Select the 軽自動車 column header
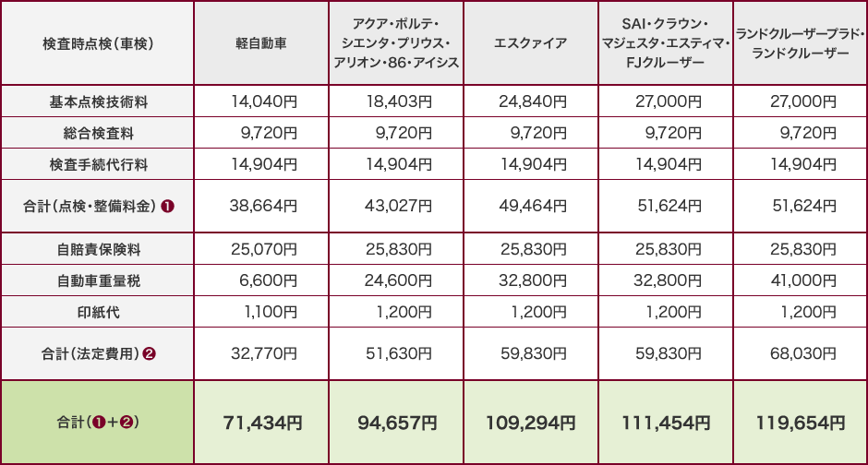Image resolution: width=868 pixels, height=465 pixels. point(261,43)
